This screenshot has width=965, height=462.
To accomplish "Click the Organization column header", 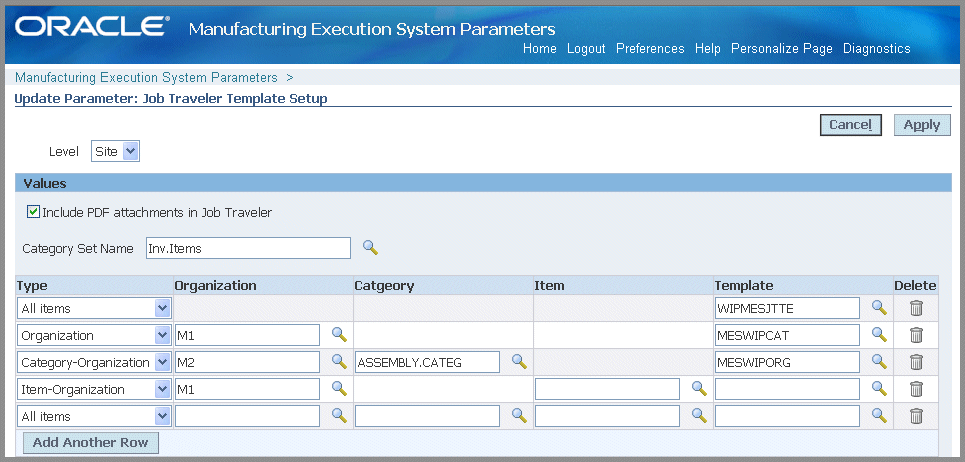I will point(215,285).
